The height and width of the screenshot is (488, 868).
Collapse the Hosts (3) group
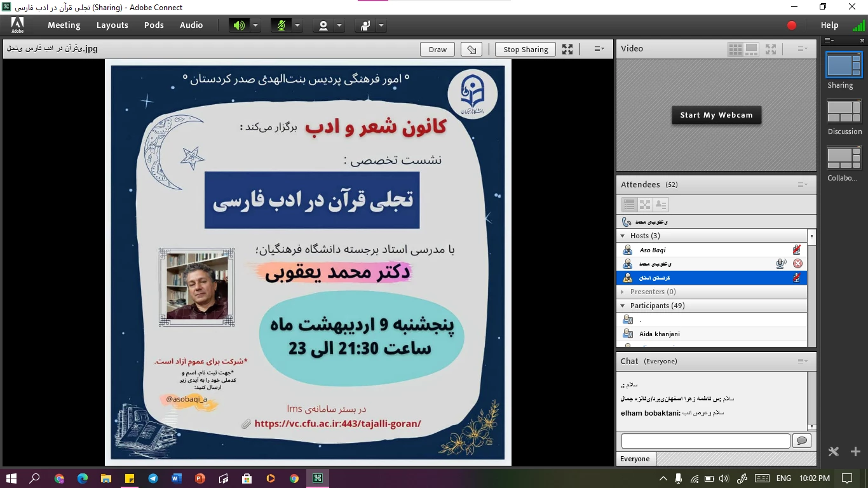point(623,236)
